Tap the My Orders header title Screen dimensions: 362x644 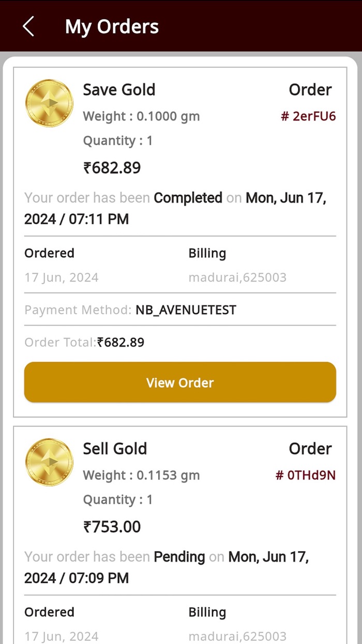[x=112, y=26]
